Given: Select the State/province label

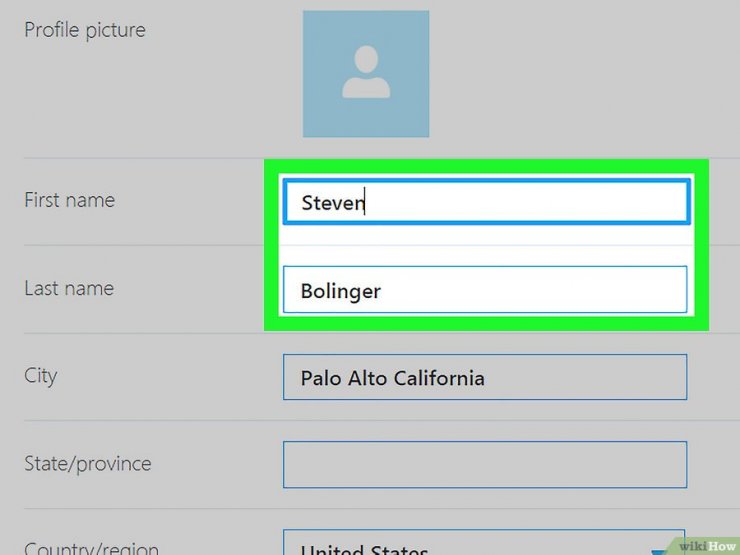Looking at the screenshot, I should pos(88,463).
